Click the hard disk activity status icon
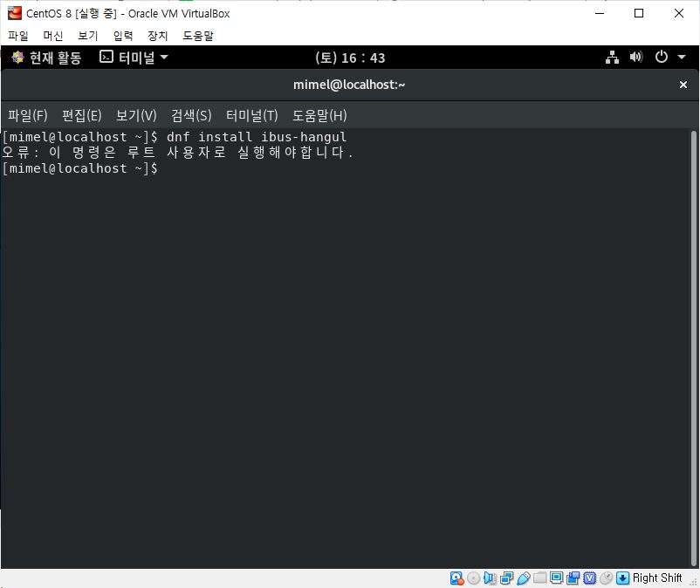700x588 pixels. 456,578
